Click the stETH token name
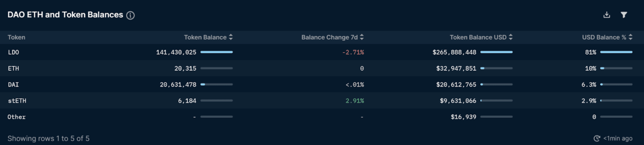The image size is (644, 145). [x=17, y=101]
